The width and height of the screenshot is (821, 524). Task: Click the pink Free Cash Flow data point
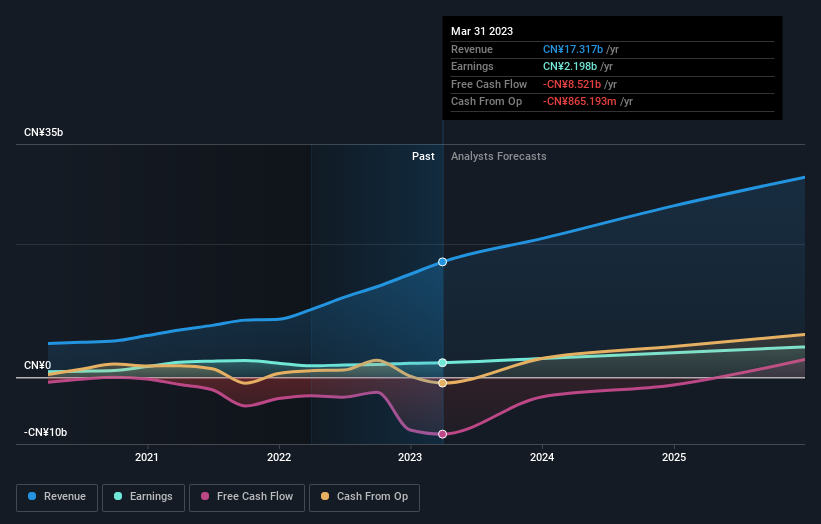pos(442,434)
